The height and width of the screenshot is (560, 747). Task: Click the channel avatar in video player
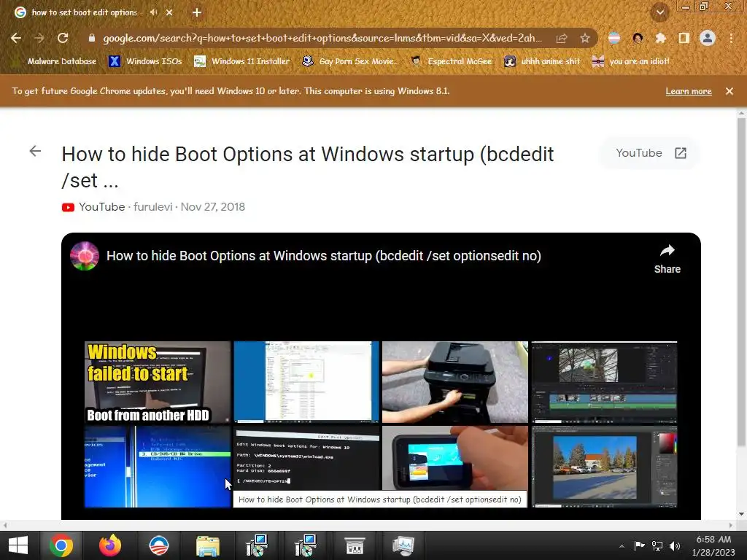[85, 256]
